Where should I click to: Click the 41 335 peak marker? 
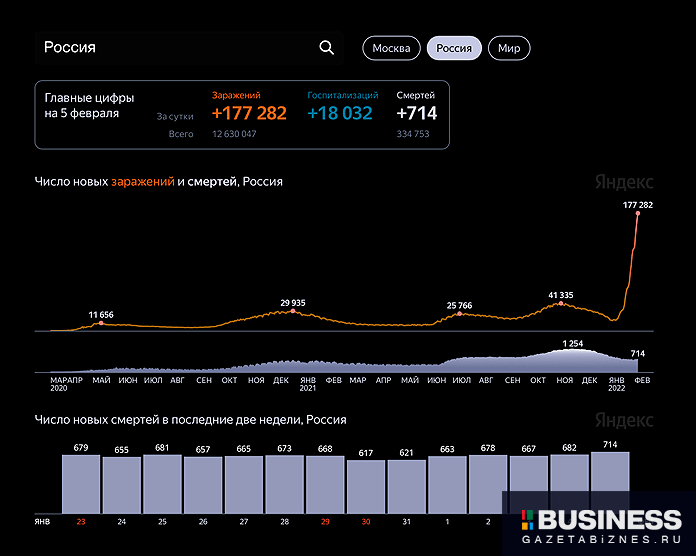[x=560, y=304]
